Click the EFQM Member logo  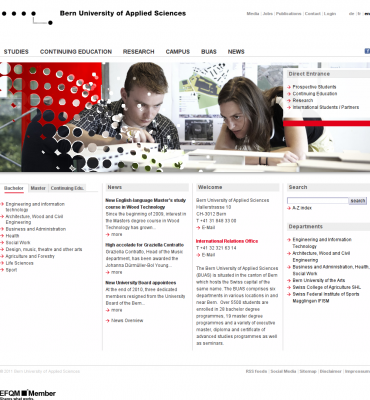coord(28,394)
